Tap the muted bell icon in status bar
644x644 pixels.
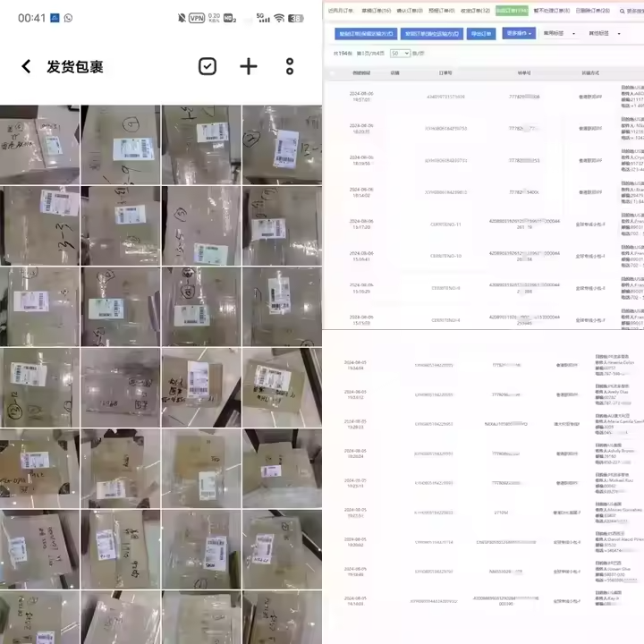(181, 18)
